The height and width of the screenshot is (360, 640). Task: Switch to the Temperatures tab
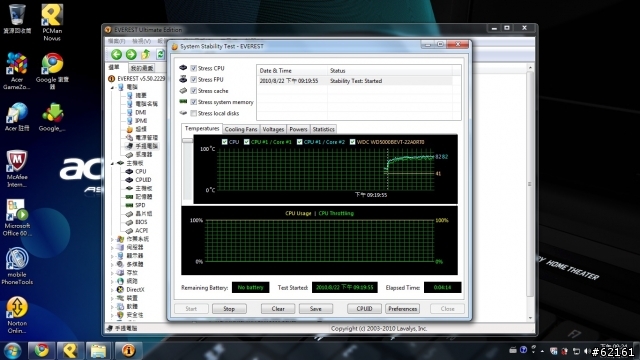202,129
